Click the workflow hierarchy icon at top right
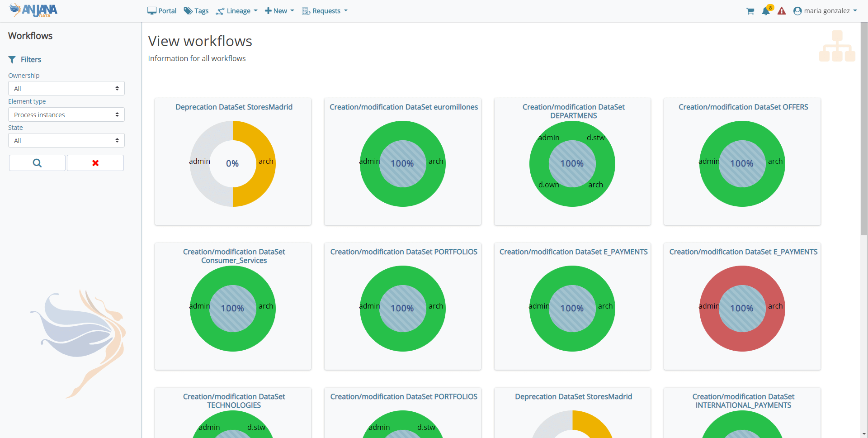This screenshot has height=438, width=868. 837,46
